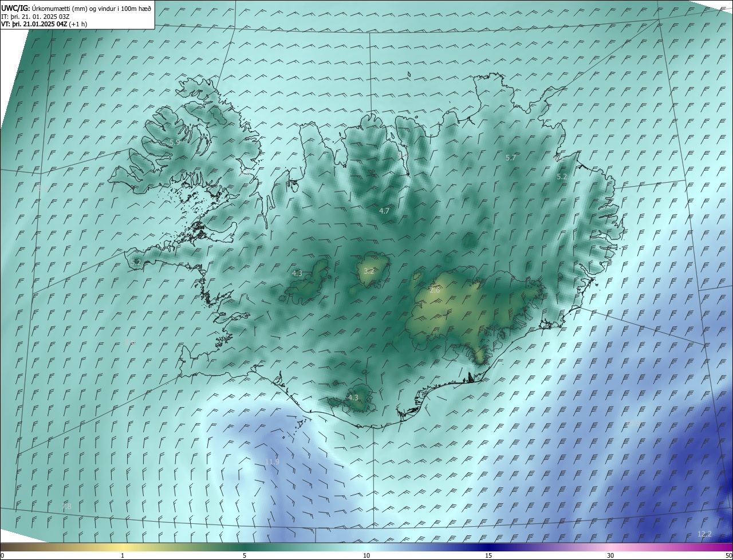The width and height of the screenshot is (733, 560).
Task: Click the '15' tick label on the color scale
Action: [x=488, y=555]
